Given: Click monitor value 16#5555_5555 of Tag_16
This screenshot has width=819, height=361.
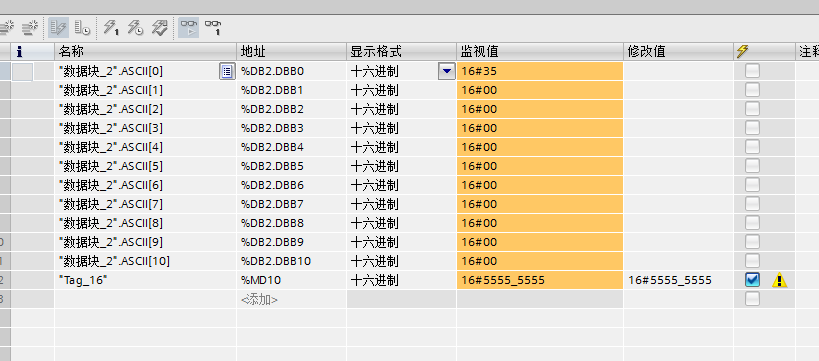Looking at the screenshot, I should click(540, 281).
